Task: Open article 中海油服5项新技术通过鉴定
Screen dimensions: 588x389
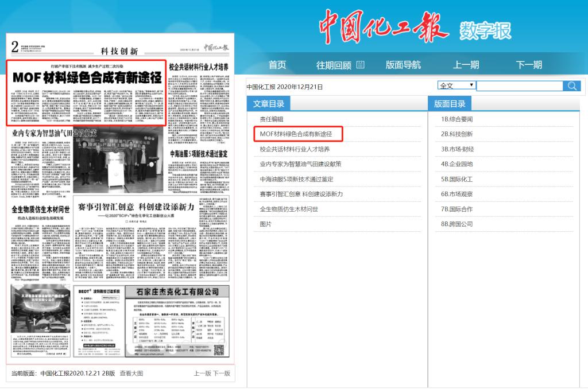Action: [296, 179]
